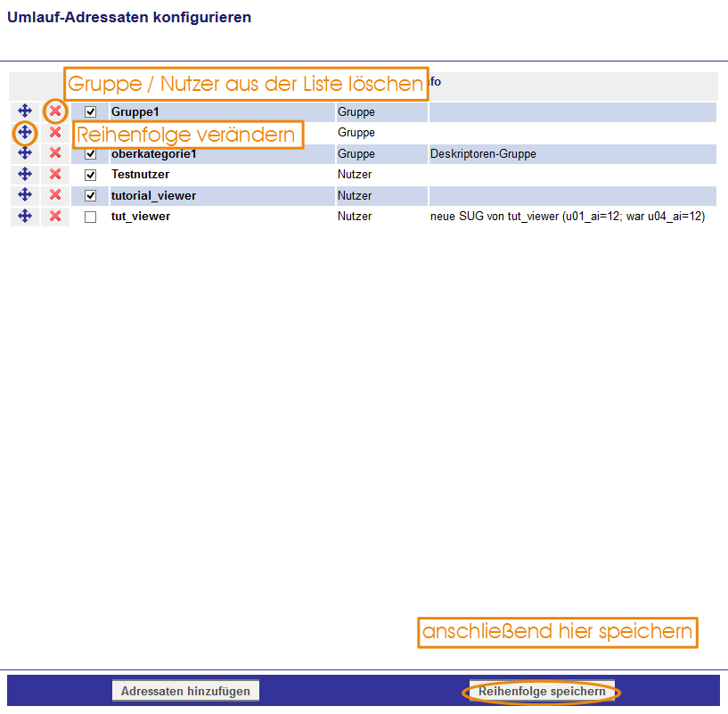Remove oberkategorie1 with its red X
This screenshot has height=714, width=728.
(x=55, y=152)
